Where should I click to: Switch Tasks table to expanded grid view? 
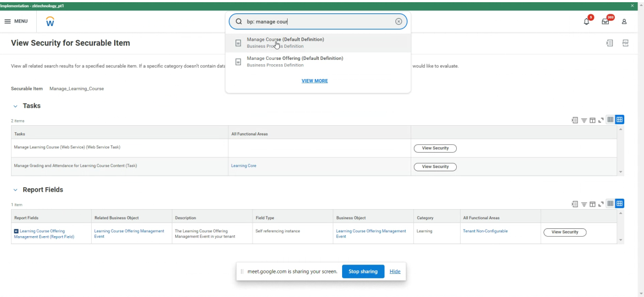[x=619, y=120]
